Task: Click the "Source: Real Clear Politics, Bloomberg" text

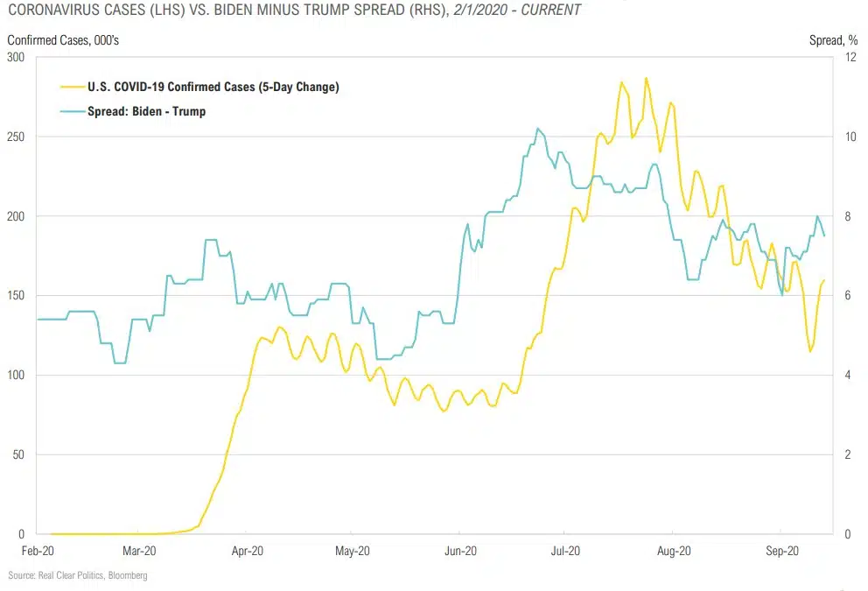Action: [x=78, y=575]
